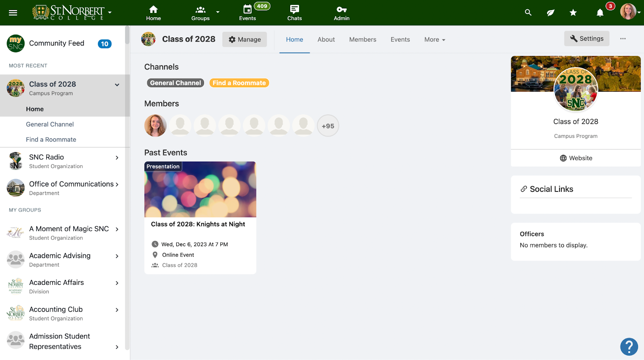644x360 pixels.
Task: Expand the Groups dropdown arrow
Action: [218, 12]
